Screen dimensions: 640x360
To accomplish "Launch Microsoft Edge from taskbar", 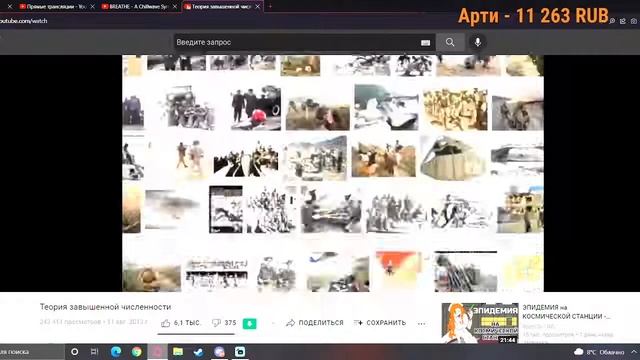I will tap(116, 351).
